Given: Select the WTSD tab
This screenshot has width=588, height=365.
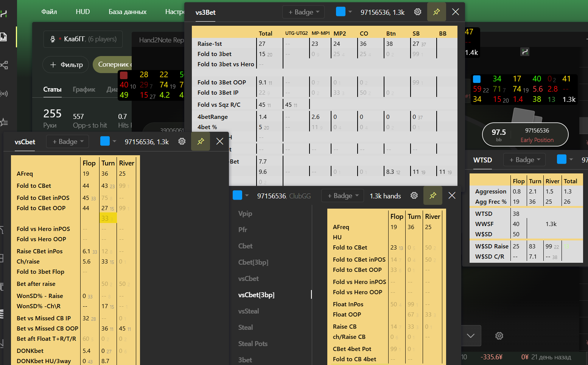Looking at the screenshot, I should click(483, 160).
